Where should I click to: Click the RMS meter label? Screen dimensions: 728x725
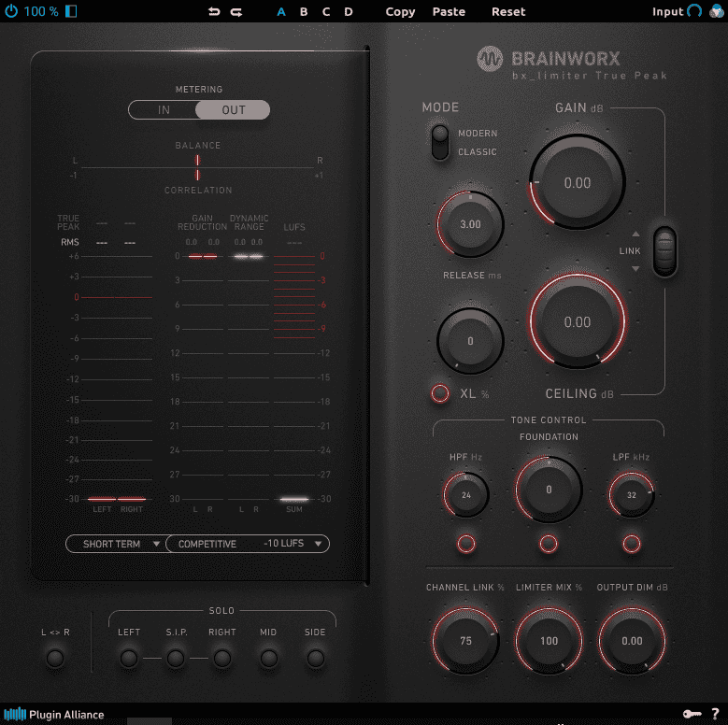pyautogui.click(x=70, y=242)
